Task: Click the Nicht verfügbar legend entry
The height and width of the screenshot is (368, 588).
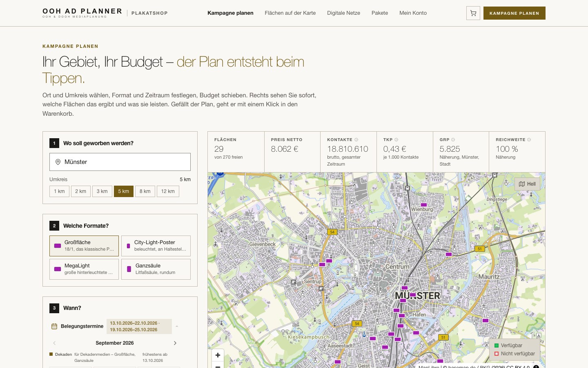Action: [514, 354]
